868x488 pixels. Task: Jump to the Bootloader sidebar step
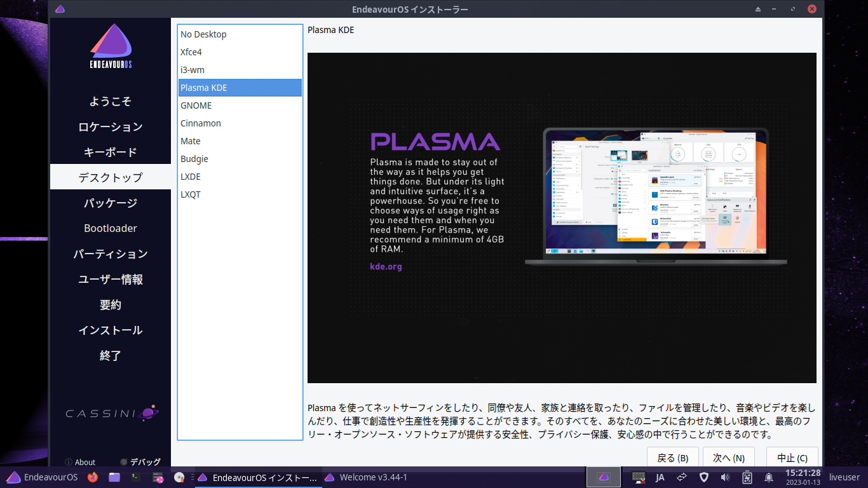tap(111, 228)
